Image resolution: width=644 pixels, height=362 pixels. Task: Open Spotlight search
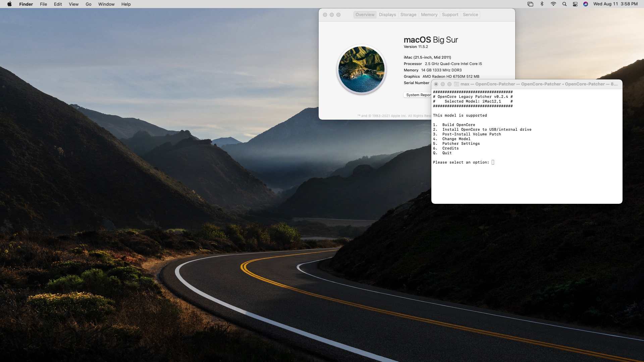coord(564,4)
